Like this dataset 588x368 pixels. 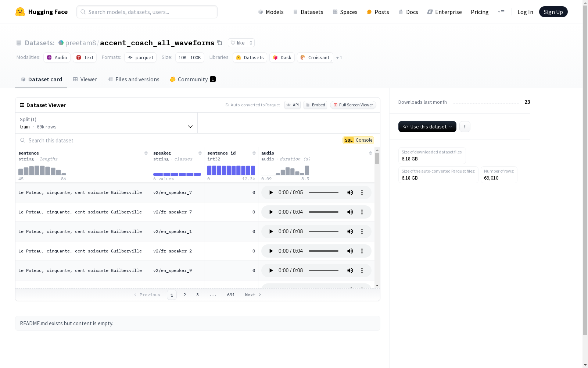[x=237, y=43]
